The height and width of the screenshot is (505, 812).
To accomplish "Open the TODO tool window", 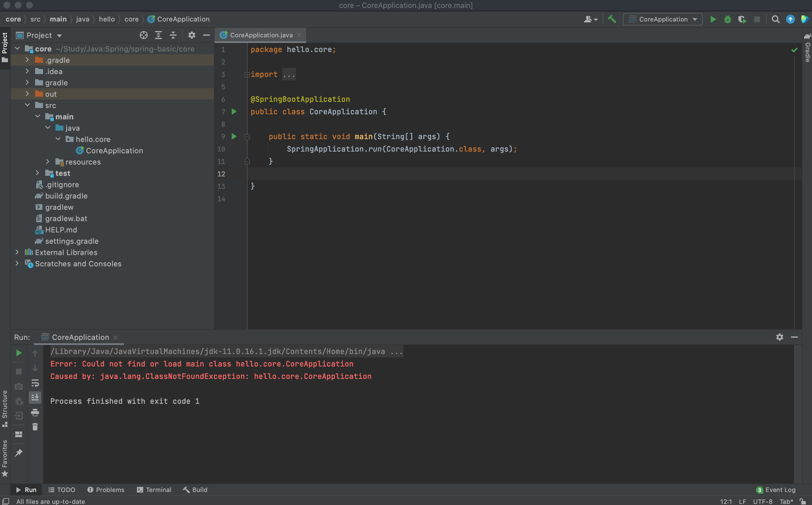I will [62, 490].
